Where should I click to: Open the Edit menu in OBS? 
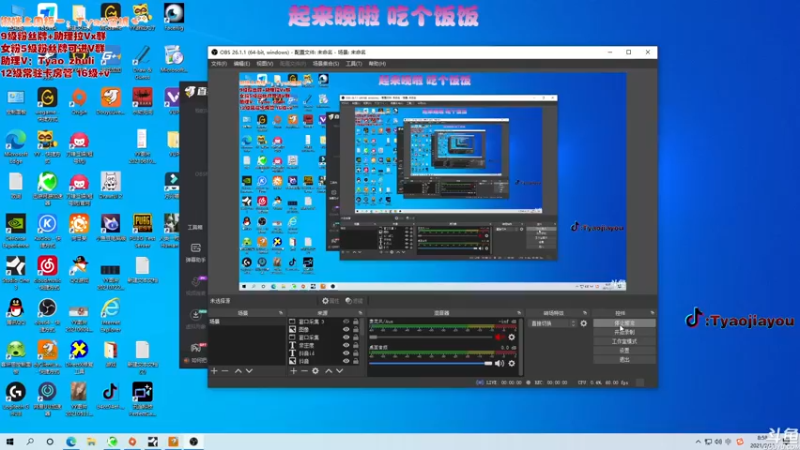242,64
